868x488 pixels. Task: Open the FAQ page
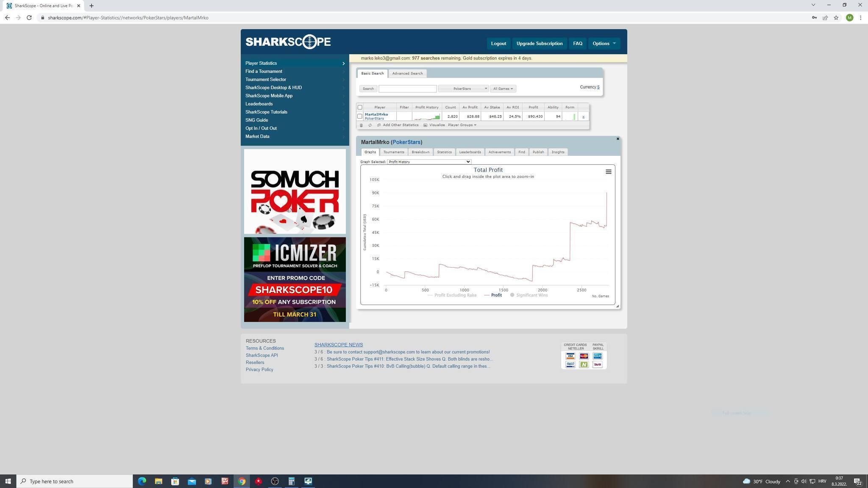(578, 44)
